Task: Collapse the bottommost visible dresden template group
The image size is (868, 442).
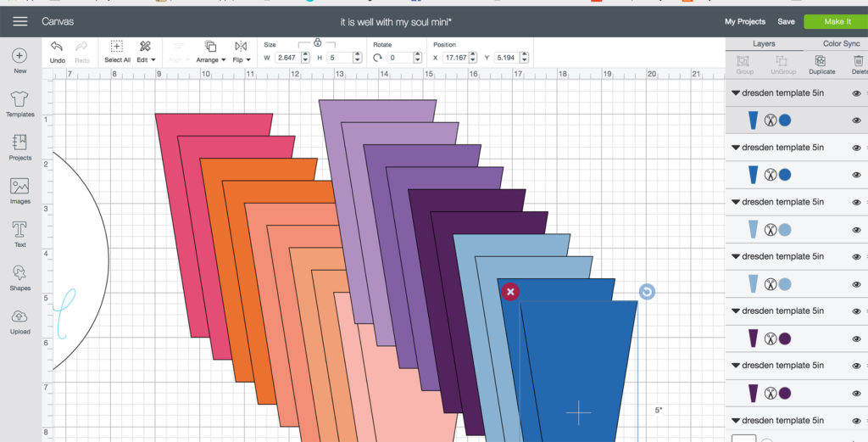Action: (x=736, y=421)
